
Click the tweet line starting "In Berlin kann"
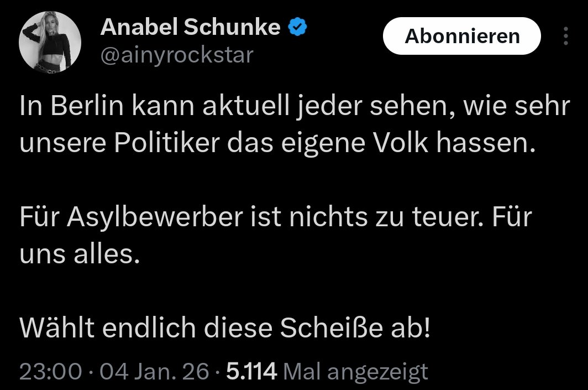click(x=294, y=107)
